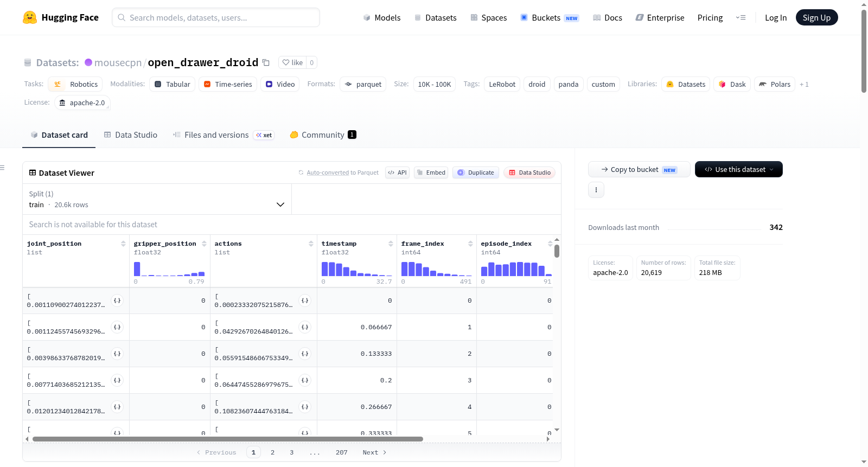Click the episode_index histogram bars
868x467 pixels.
(x=516, y=269)
